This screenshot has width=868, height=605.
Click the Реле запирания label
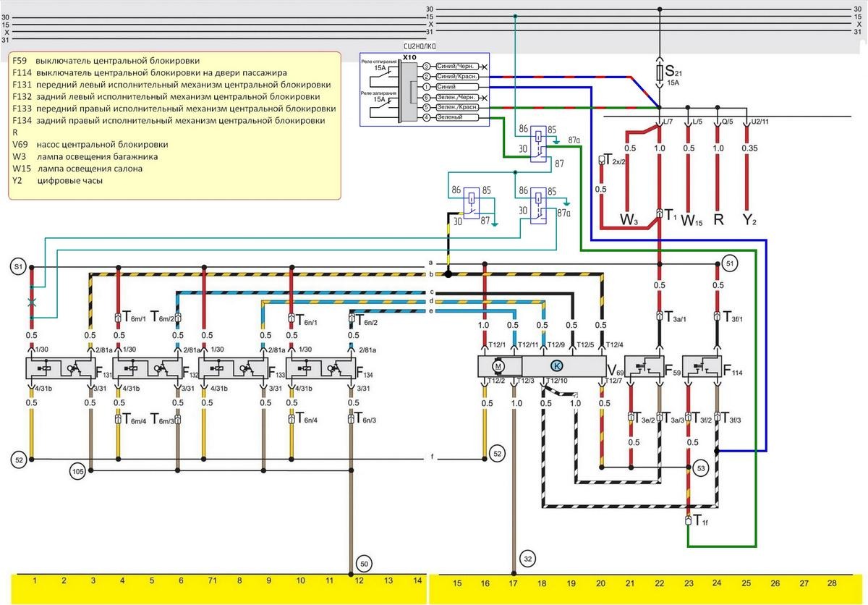379,93
